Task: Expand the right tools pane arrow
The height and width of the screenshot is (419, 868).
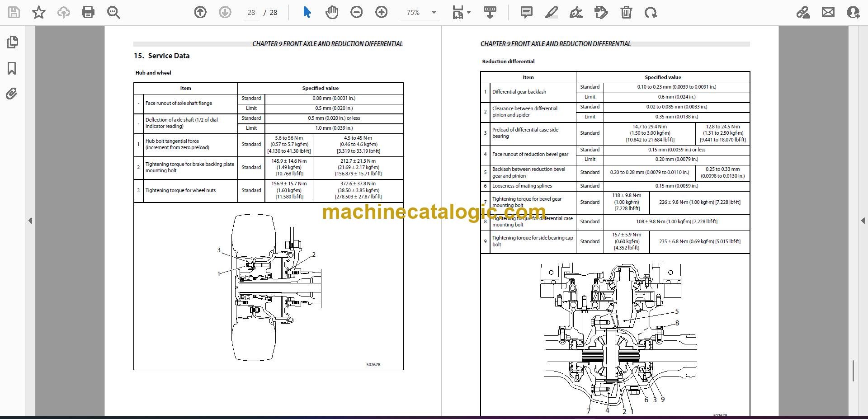Action: click(x=863, y=221)
